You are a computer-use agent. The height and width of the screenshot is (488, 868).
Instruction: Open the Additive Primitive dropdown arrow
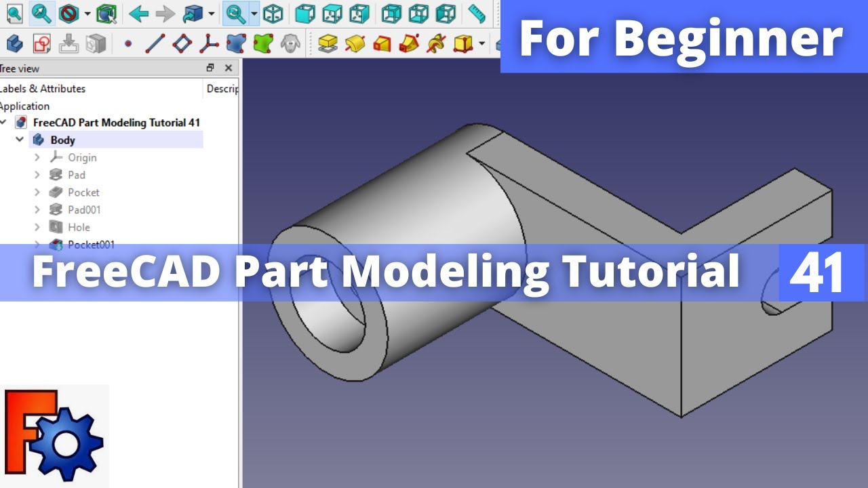tap(481, 45)
